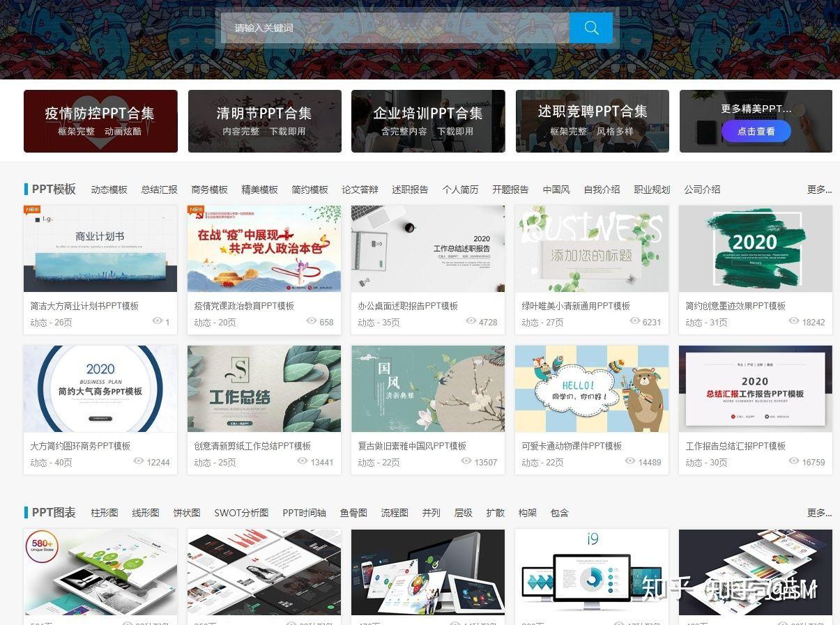The width and height of the screenshot is (840, 625).
Task: Open the 疫情防控PPT合集 banner
Action: pos(100,121)
